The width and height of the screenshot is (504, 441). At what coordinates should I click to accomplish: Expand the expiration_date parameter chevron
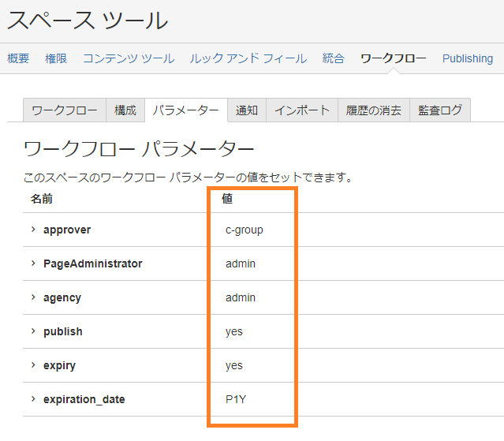pyautogui.click(x=33, y=399)
